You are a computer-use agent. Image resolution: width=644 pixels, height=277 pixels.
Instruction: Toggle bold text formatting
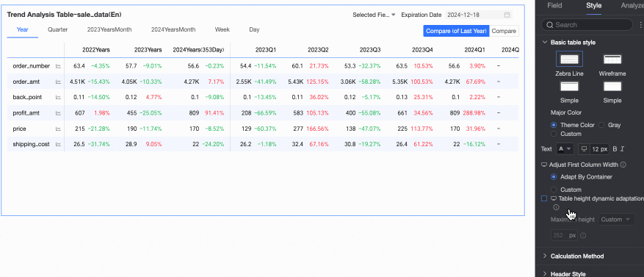(615, 149)
